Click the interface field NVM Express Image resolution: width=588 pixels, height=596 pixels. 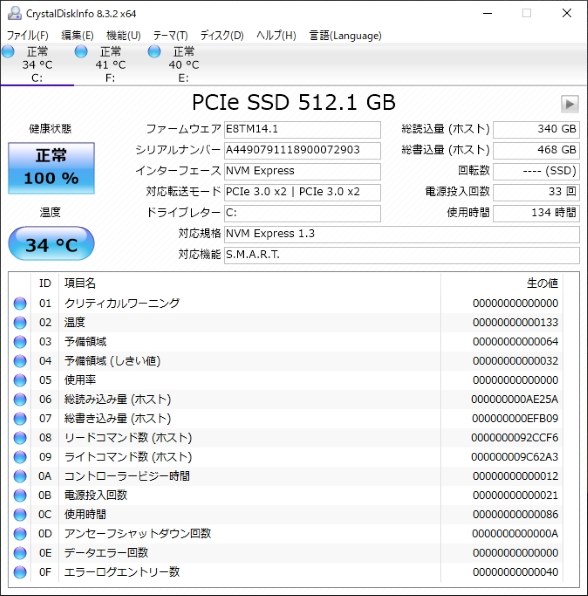click(x=302, y=171)
